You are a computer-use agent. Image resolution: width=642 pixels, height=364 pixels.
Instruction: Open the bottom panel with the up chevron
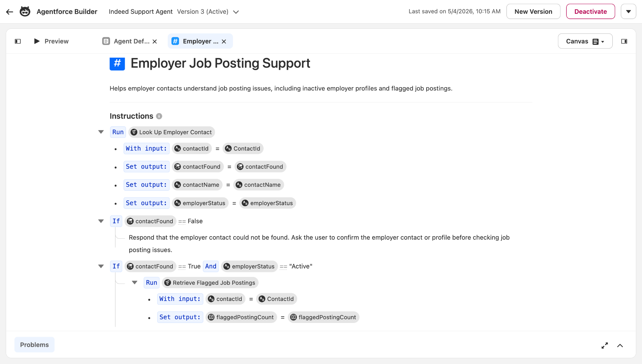click(620, 345)
